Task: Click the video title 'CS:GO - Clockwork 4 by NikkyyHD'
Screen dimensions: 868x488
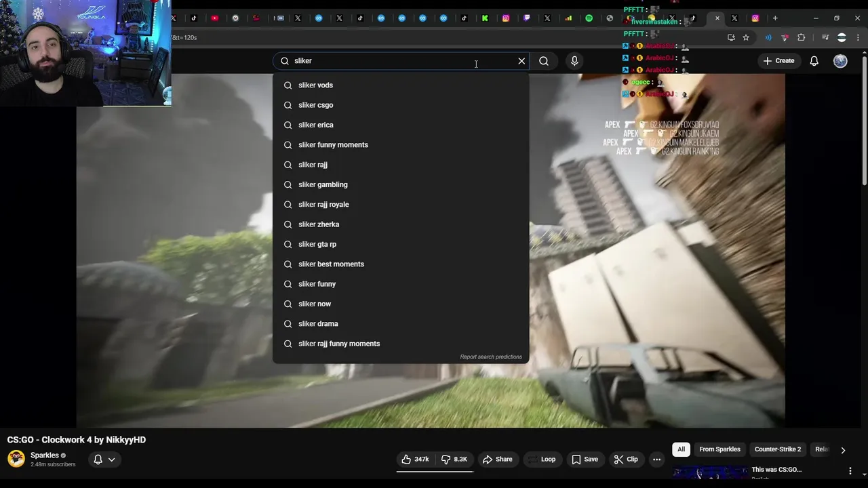Action: (77, 440)
